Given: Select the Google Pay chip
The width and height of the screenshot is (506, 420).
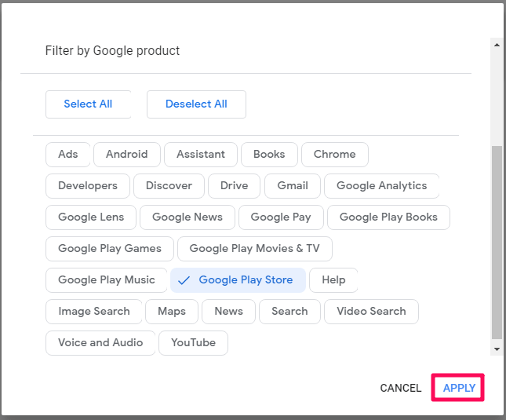Looking at the screenshot, I should (281, 217).
